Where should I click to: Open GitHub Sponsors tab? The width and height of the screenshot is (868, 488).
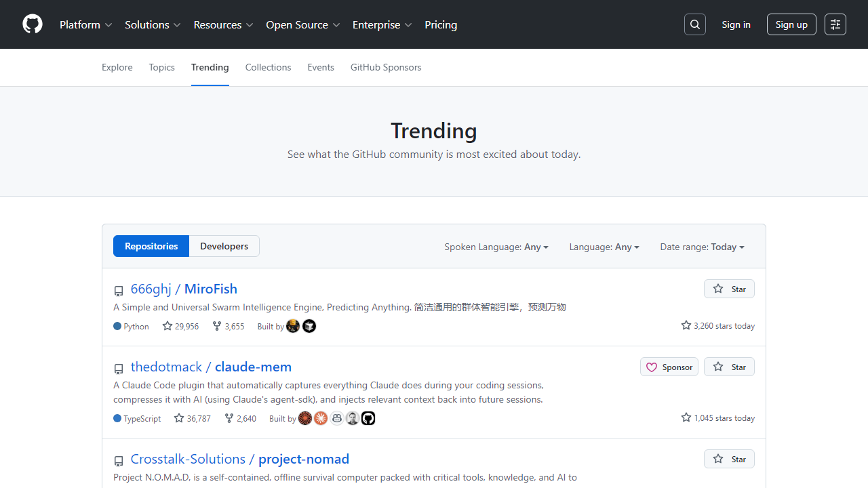(386, 67)
